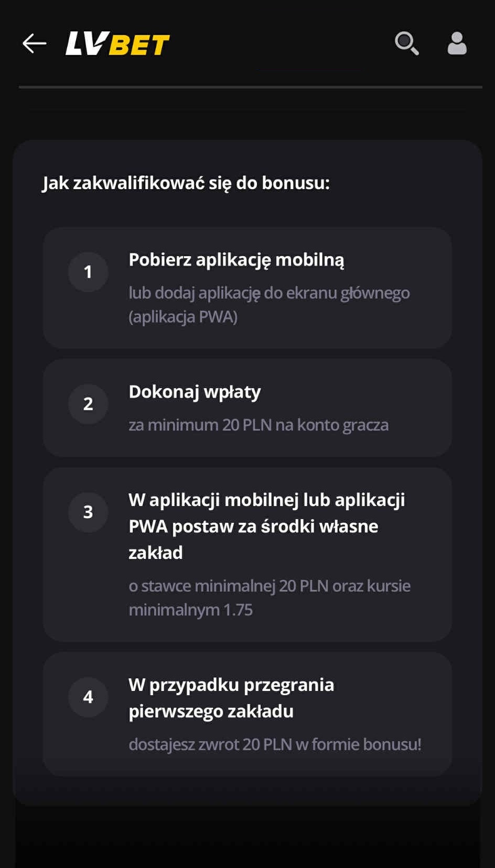Click 'W przypadku przegrania pierwszego zakładu' heading
495x868 pixels.
tap(231, 698)
